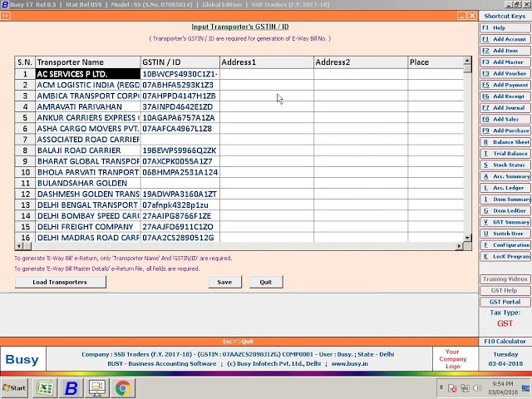Open the Busy app from the taskbar
The image size is (532, 399).
point(71,387)
